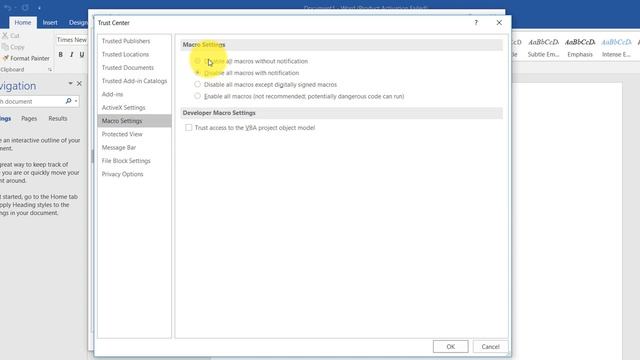Open ActiveX Settings section
Screen dimensions: 640x360
(123, 108)
